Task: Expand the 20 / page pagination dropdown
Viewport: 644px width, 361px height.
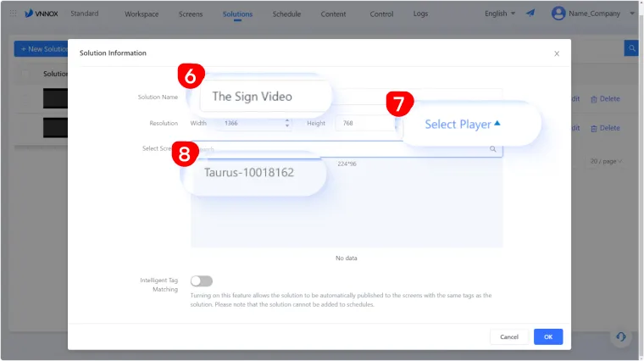Action: tap(608, 161)
